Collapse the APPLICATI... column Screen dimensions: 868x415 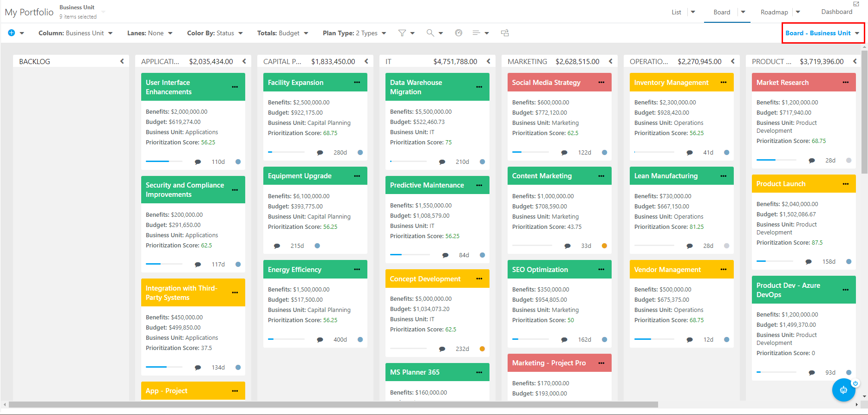point(244,61)
